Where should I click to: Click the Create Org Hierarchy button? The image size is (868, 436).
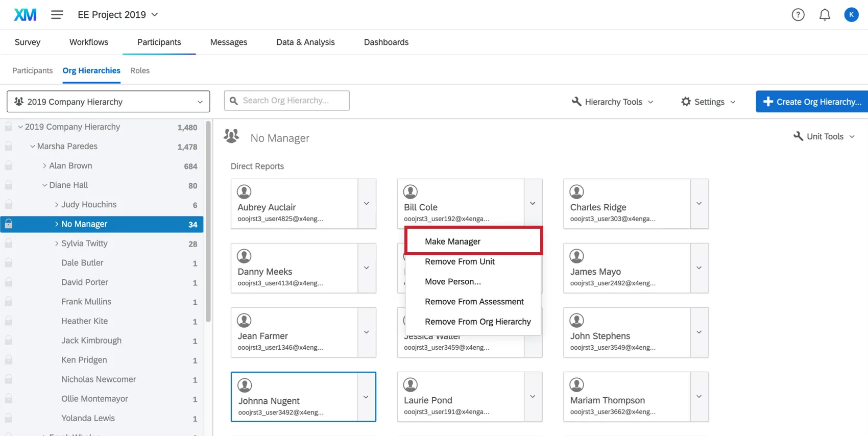[x=812, y=102]
